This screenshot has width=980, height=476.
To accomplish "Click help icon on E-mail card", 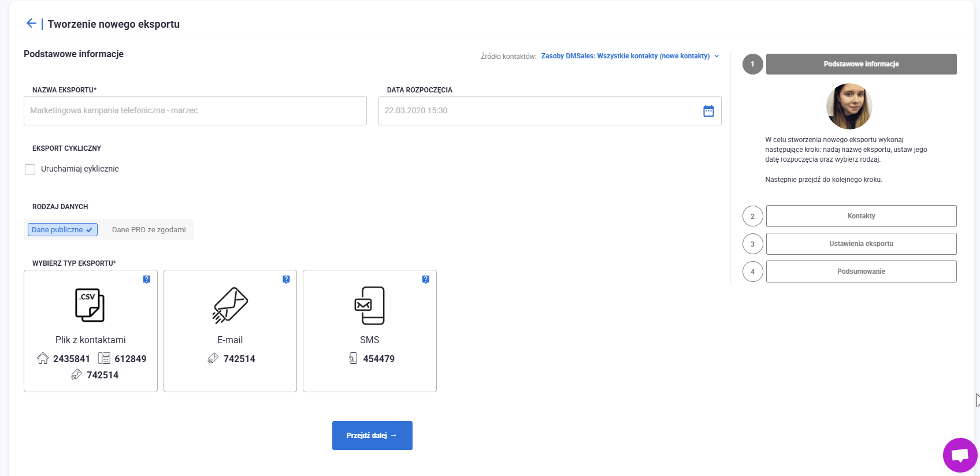I will (x=286, y=280).
